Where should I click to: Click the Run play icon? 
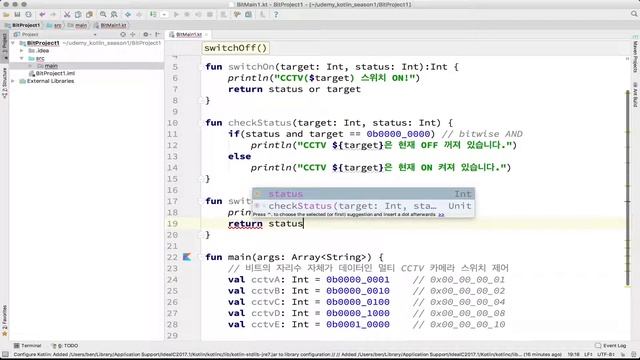[176, 15]
